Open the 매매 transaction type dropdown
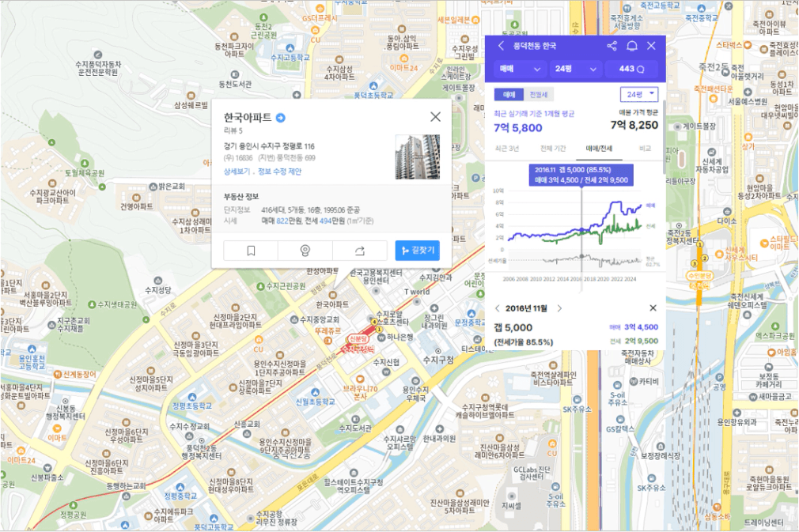This screenshot has width=799, height=532. tap(519, 69)
